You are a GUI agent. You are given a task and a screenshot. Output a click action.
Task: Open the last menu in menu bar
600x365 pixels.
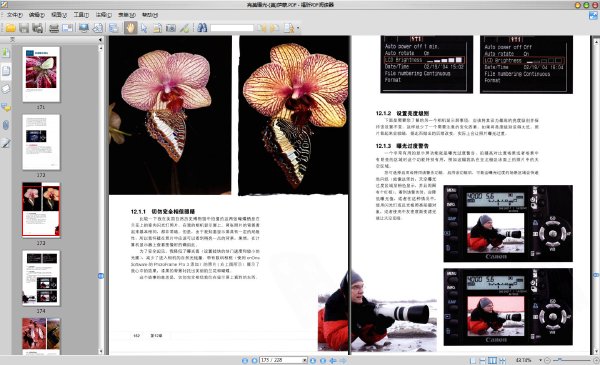[x=150, y=15]
